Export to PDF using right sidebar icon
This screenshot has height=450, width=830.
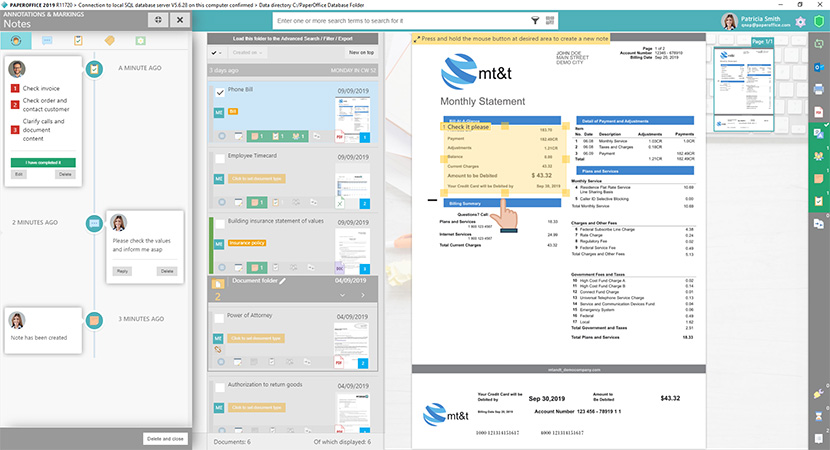click(818, 112)
